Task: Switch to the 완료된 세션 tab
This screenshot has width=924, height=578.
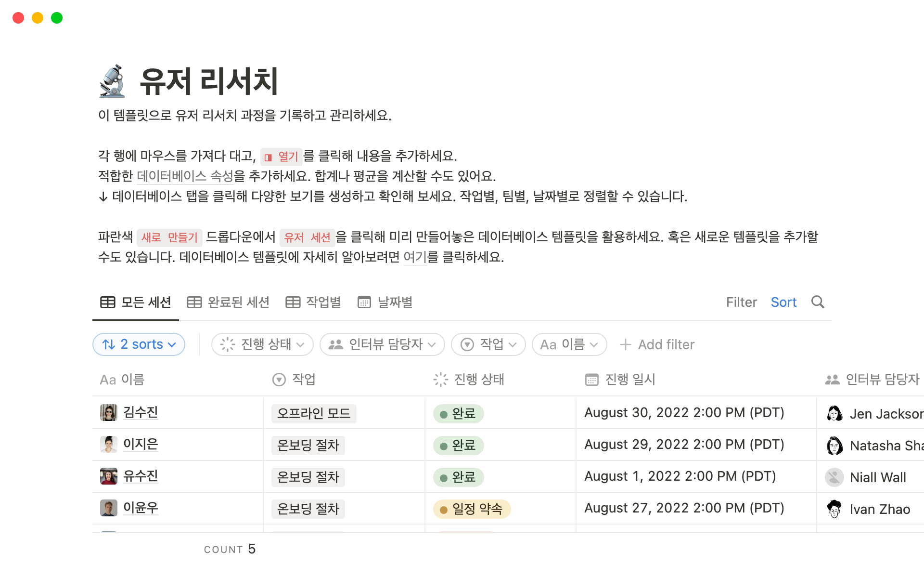Action: click(x=229, y=302)
